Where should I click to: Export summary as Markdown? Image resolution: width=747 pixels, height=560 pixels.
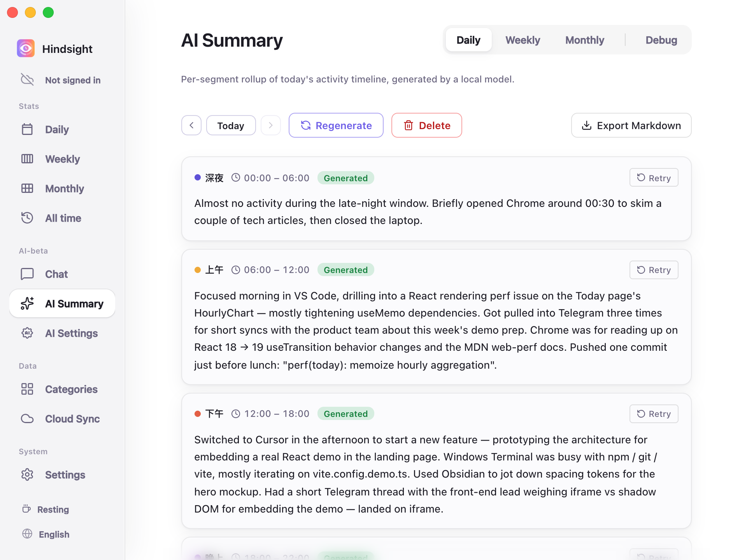[x=631, y=125]
